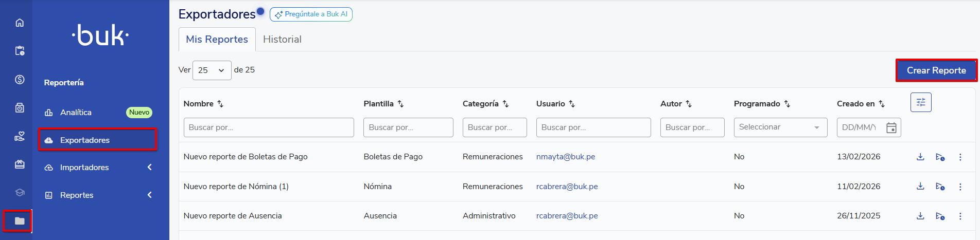The image size is (980, 240).
Task: Switch to the Historial tab
Action: click(282, 40)
